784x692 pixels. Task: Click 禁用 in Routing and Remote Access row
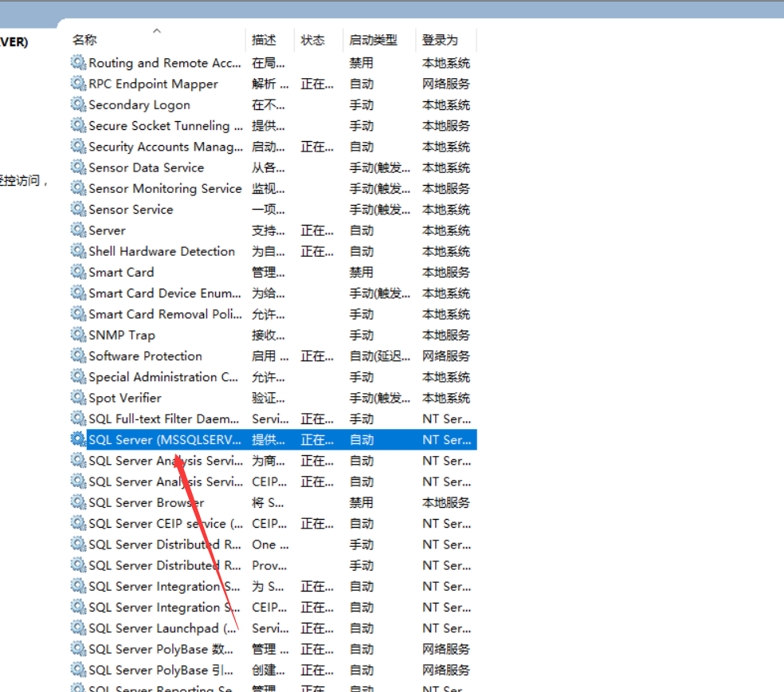[x=362, y=63]
